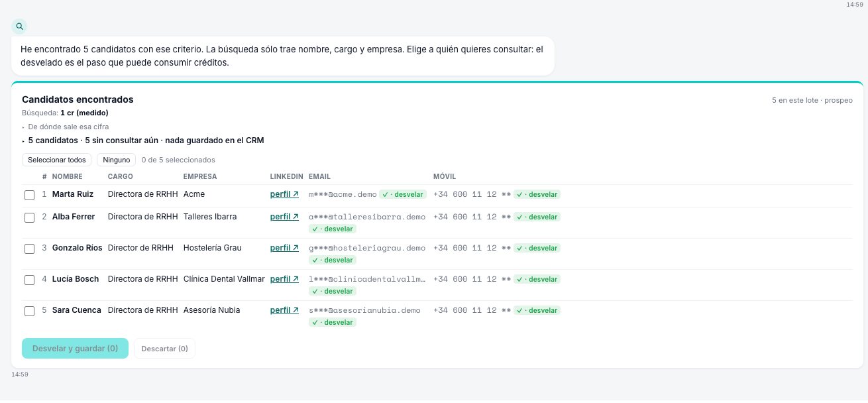
Task: Open Gonzalo Ríos's LinkedIn perfil link
Action: [284, 248]
